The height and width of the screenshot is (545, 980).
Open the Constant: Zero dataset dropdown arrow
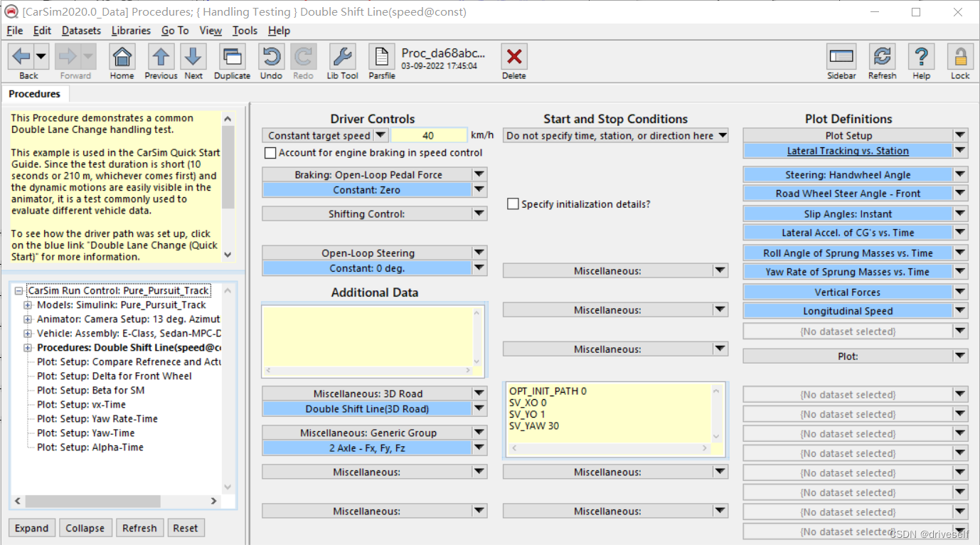[479, 190]
